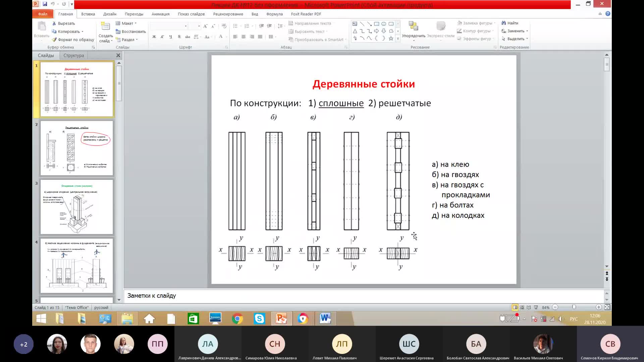Select slide 3 thumbnail Опирание стоек
Viewport: 644px width, 362px height.
click(77, 207)
